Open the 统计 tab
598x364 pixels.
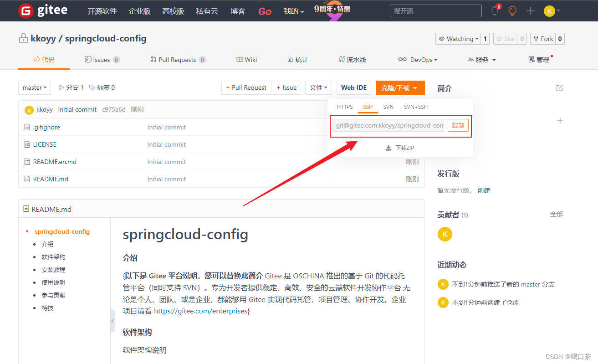pos(297,60)
